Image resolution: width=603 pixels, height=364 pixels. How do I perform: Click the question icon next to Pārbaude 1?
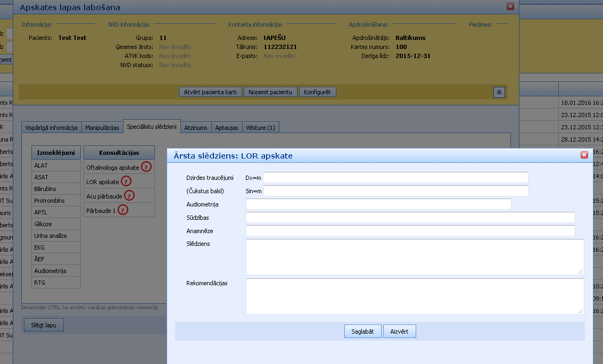point(122,210)
